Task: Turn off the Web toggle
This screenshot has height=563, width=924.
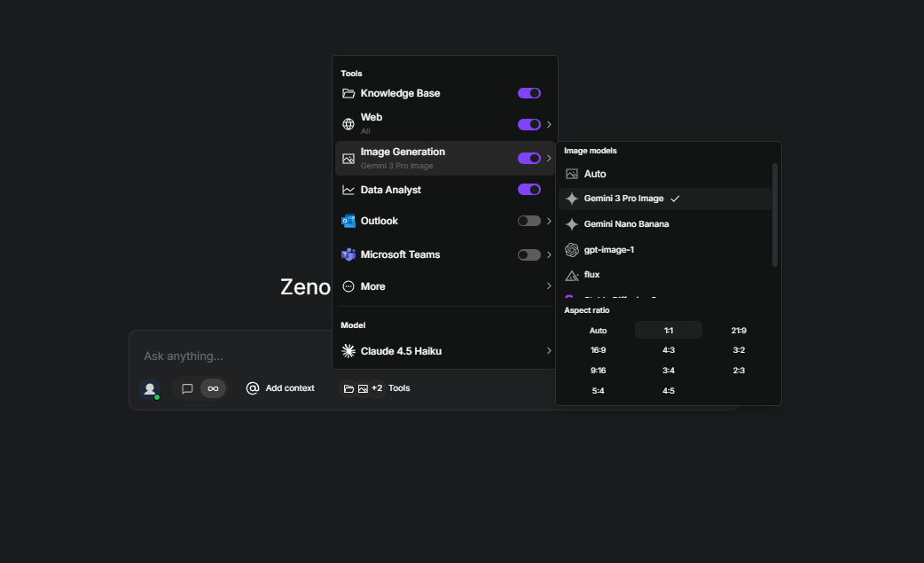Action: tap(529, 124)
